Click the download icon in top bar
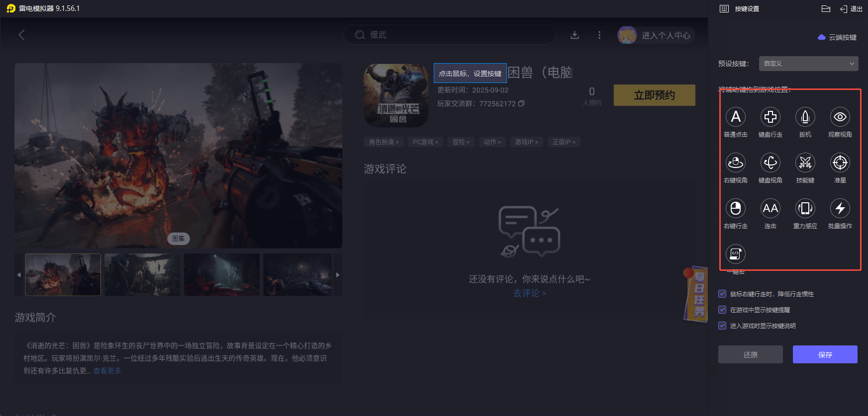This screenshot has width=868, height=416. 575,35
